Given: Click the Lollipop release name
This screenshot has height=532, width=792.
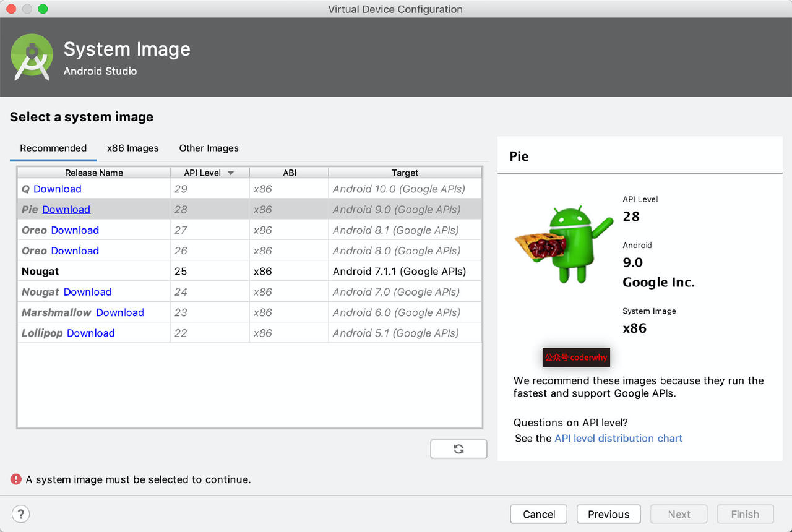Looking at the screenshot, I should point(42,333).
